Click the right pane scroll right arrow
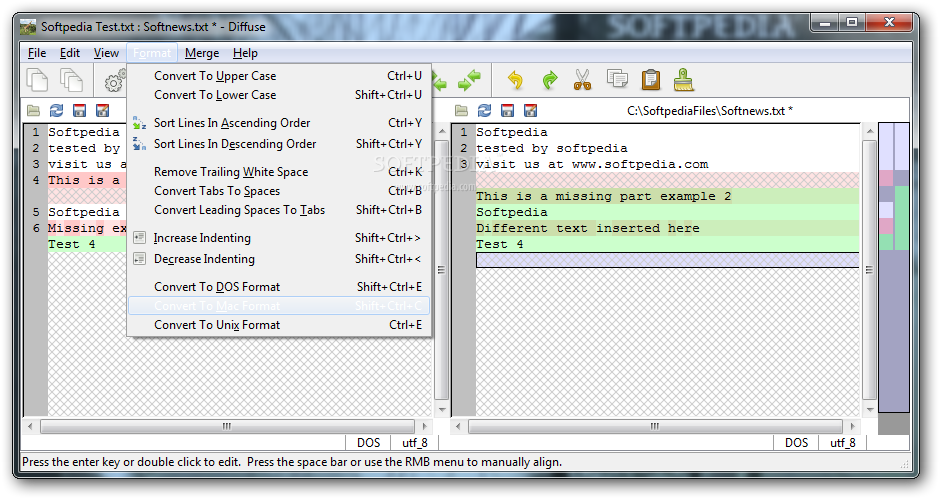The width and height of the screenshot is (940, 499). 852,426
